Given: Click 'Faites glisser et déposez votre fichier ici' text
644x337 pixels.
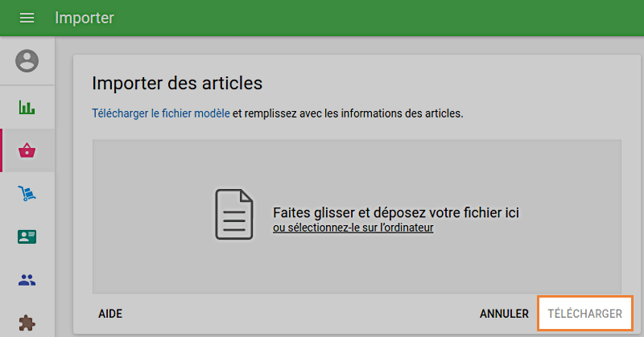Looking at the screenshot, I should click(x=396, y=212).
